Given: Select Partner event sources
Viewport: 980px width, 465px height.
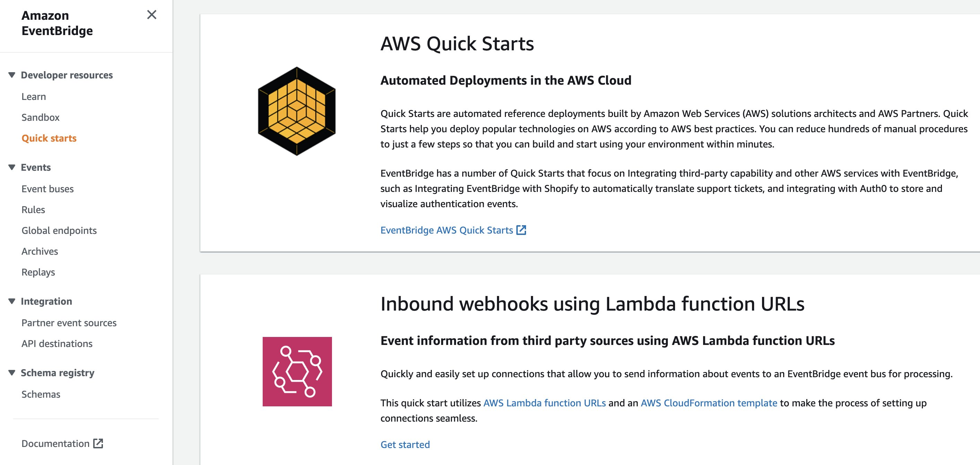Looking at the screenshot, I should pos(69,323).
